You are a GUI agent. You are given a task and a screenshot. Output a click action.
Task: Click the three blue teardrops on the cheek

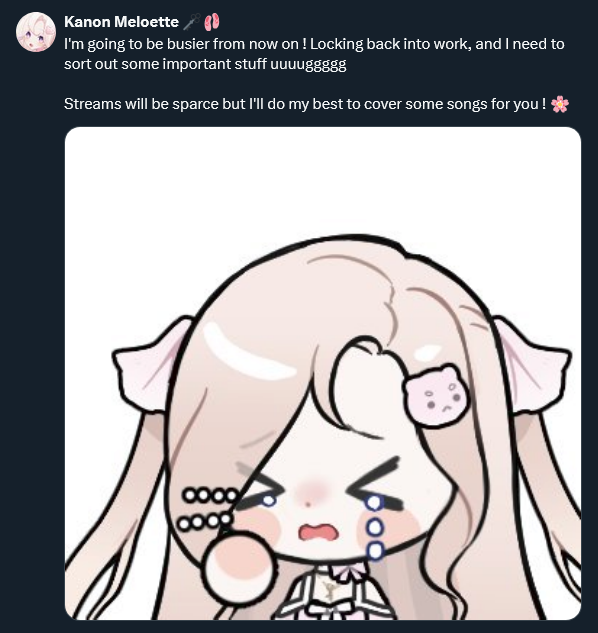[375, 527]
